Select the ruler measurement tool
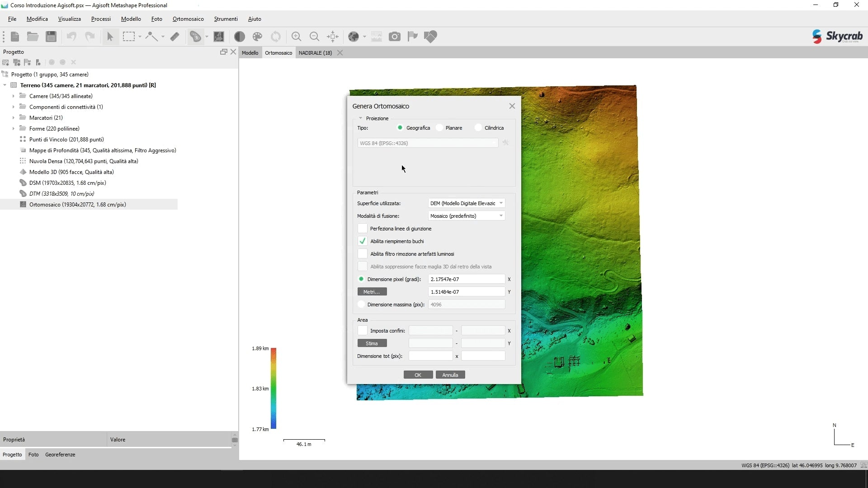Screen dimensions: 868x488 pyautogui.click(x=175, y=37)
